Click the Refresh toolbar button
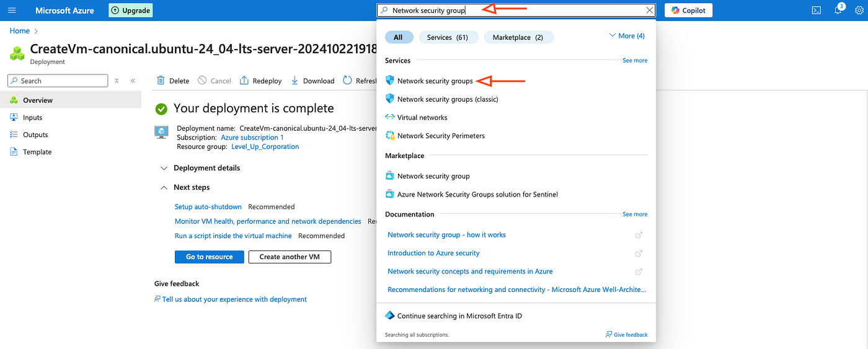The width and height of the screenshot is (868, 349). point(360,81)
